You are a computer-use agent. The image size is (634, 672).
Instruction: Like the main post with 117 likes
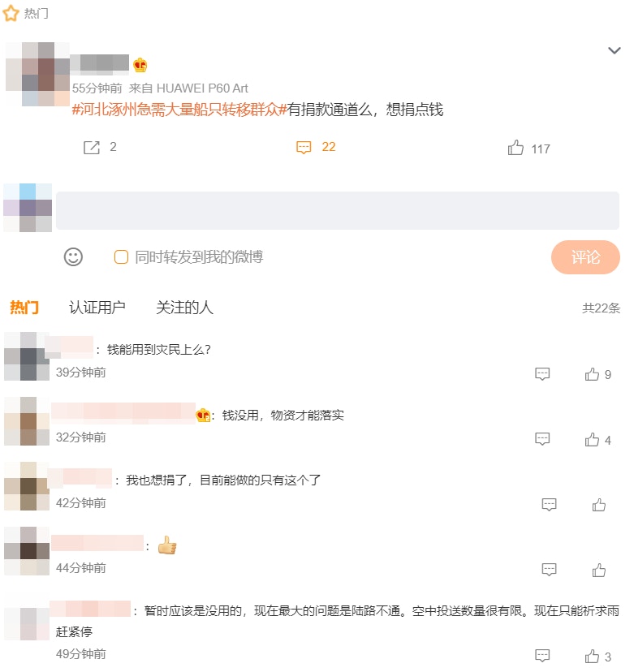point(515,148)
